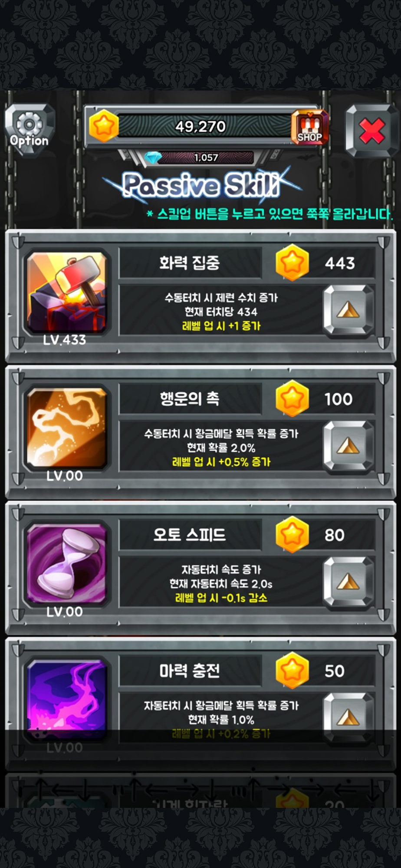This screenshot has width=401, height=868.
Task: Tap the 443 star cost of 화력 집중
Action: (340, 263)
